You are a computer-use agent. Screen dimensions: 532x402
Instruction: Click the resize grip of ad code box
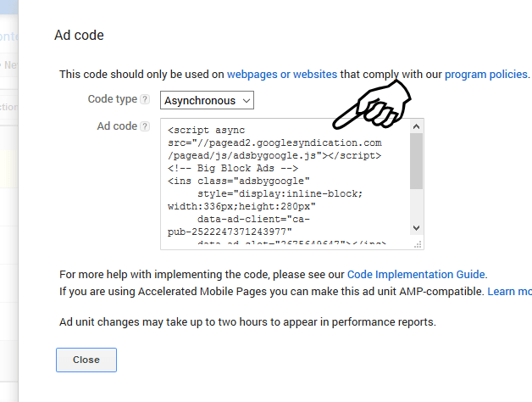click(418, 244)
